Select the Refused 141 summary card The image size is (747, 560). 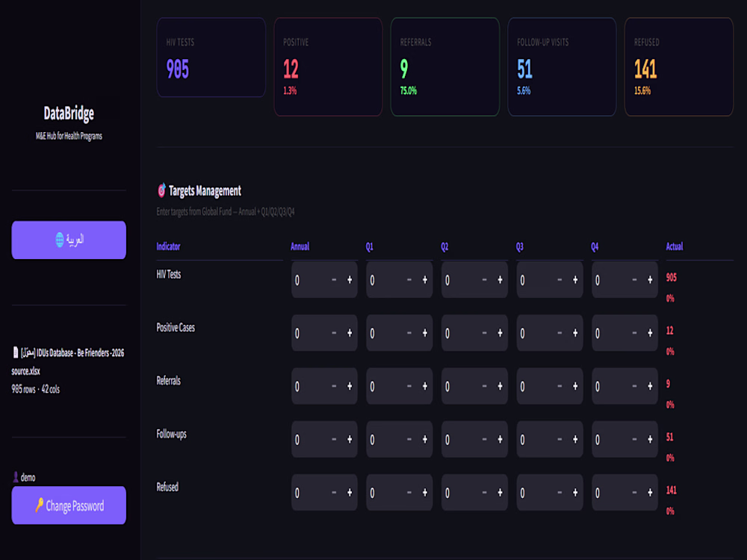pos(679,66)
